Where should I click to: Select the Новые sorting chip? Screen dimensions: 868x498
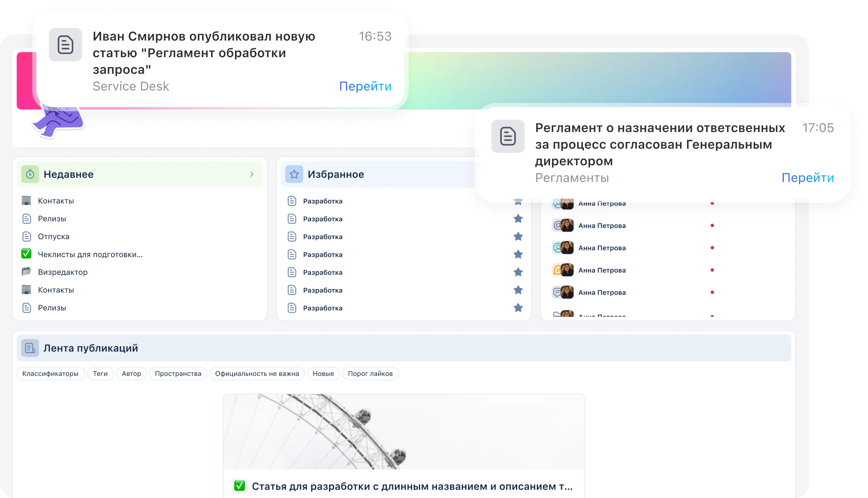pyautogui.click(x=323, y=374)
